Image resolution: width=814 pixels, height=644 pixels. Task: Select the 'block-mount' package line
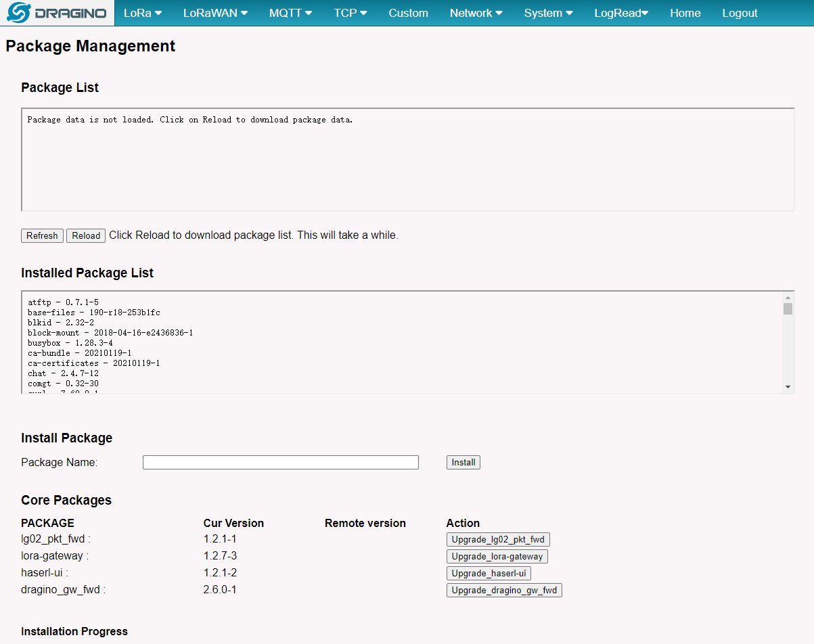point(110,333)
